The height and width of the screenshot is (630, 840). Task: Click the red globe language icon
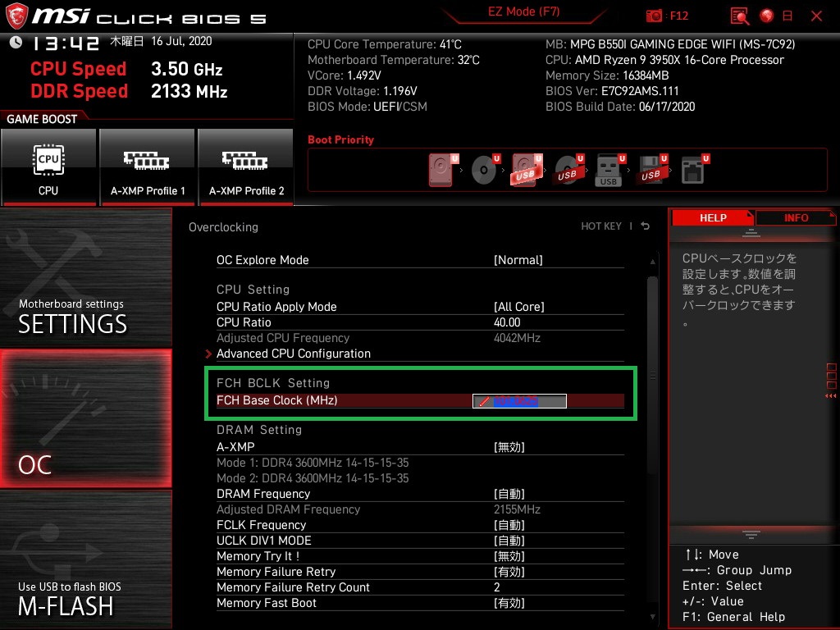(x=767, y=16)
